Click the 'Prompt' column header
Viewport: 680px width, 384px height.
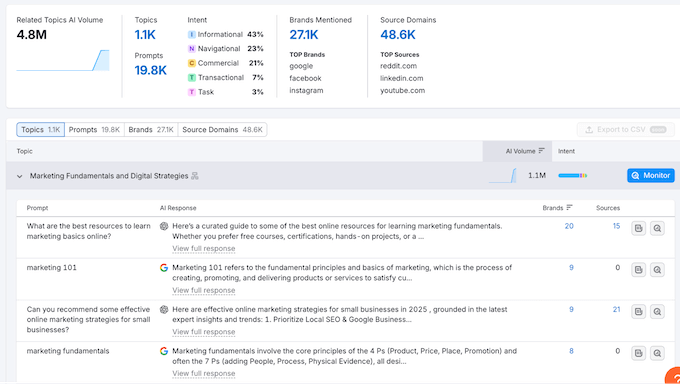point(37,208)
